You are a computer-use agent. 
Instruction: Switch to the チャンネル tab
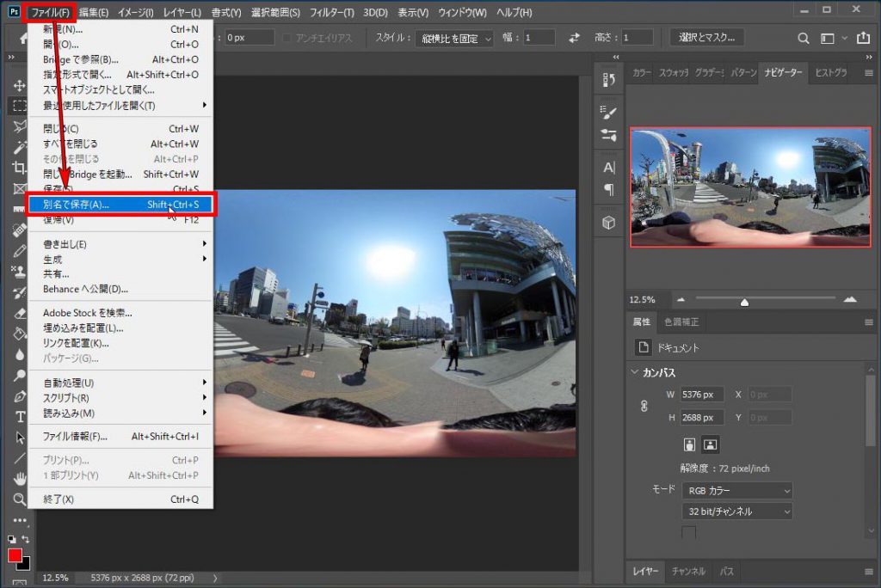pos(688,571)
